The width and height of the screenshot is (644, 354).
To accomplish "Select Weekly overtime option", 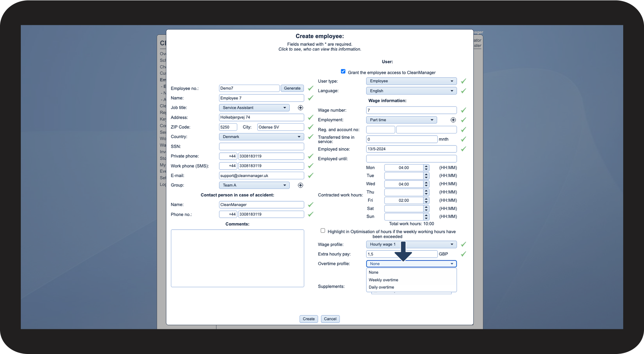I will (x=411, y=280).
